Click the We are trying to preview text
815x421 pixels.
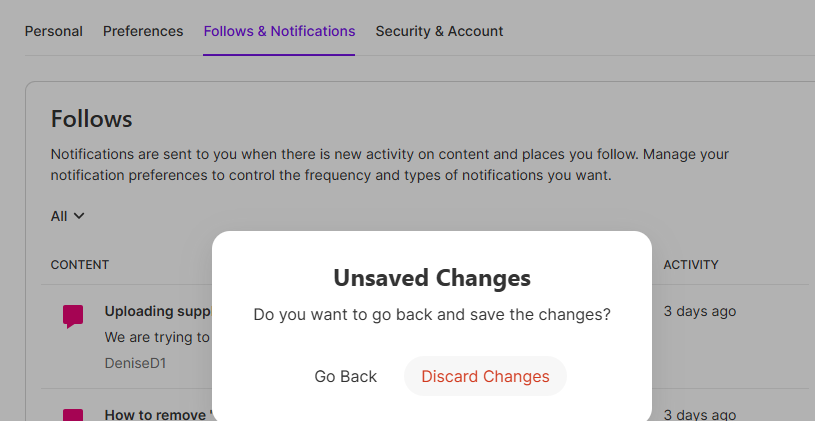157,337
